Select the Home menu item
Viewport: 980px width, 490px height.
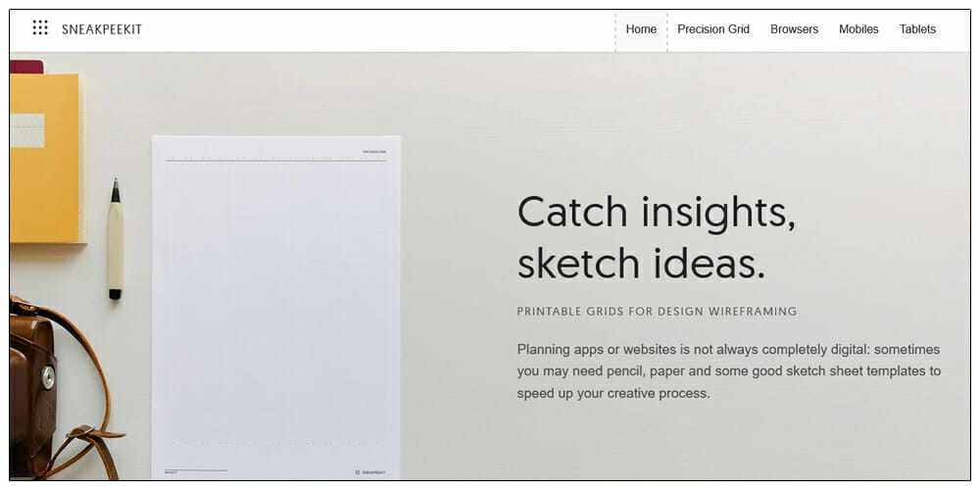pos(641,29)
